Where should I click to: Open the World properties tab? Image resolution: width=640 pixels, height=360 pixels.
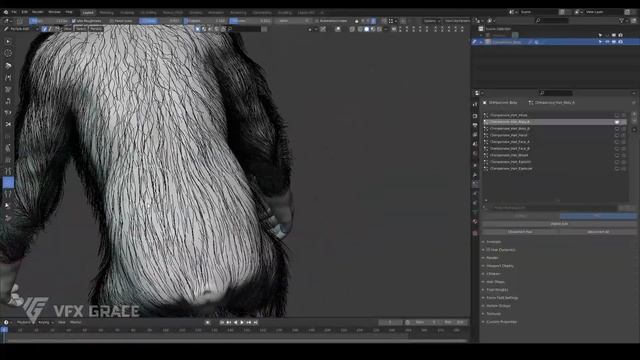[475, 154]
